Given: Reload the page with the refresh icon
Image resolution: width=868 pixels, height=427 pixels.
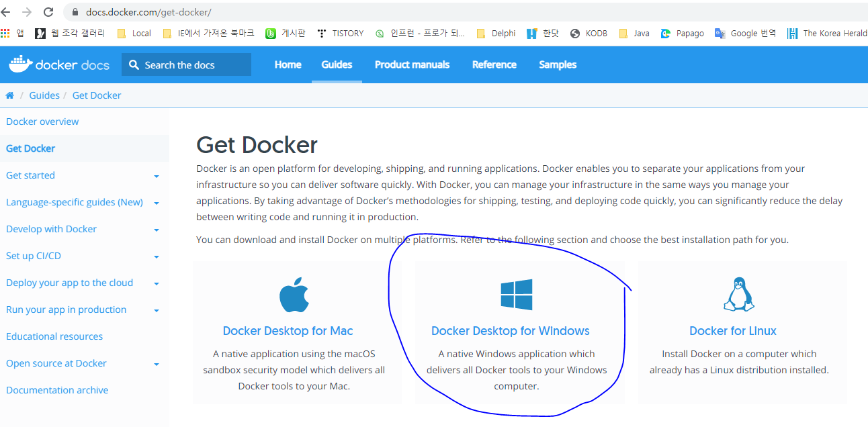Looking at the screenshot, I should click(x=48, y=12).
